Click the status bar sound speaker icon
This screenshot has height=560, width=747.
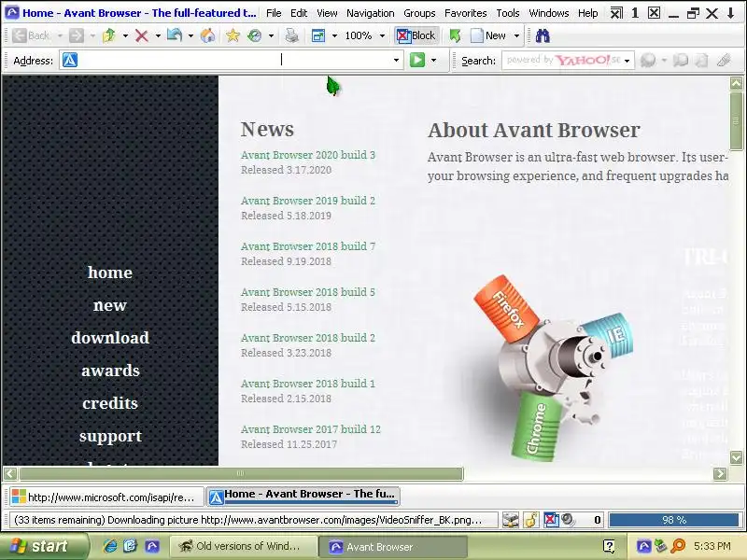point(568,520)
